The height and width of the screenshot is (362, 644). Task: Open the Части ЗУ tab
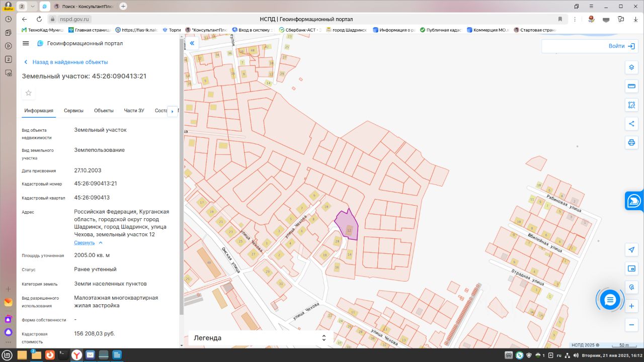(134, 111)
